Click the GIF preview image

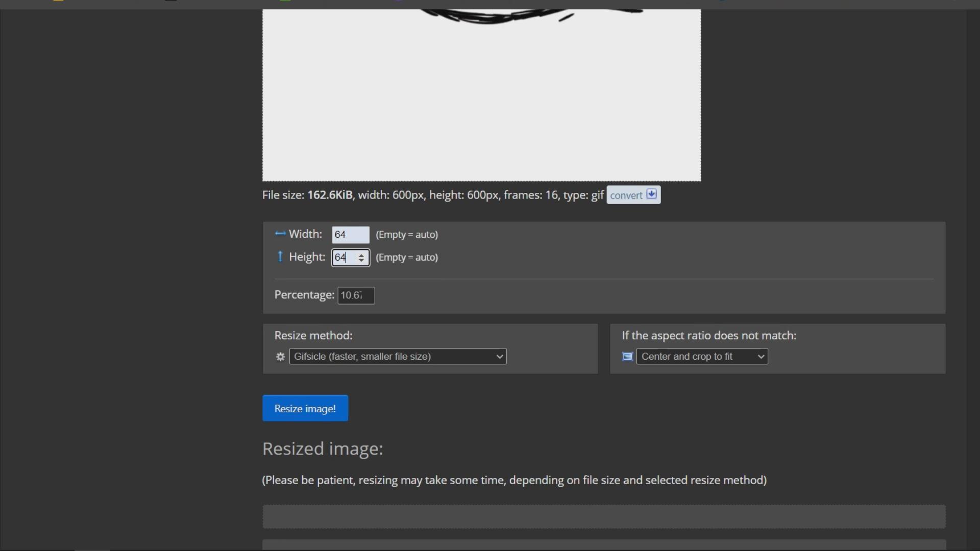click(x=481, y=95)
